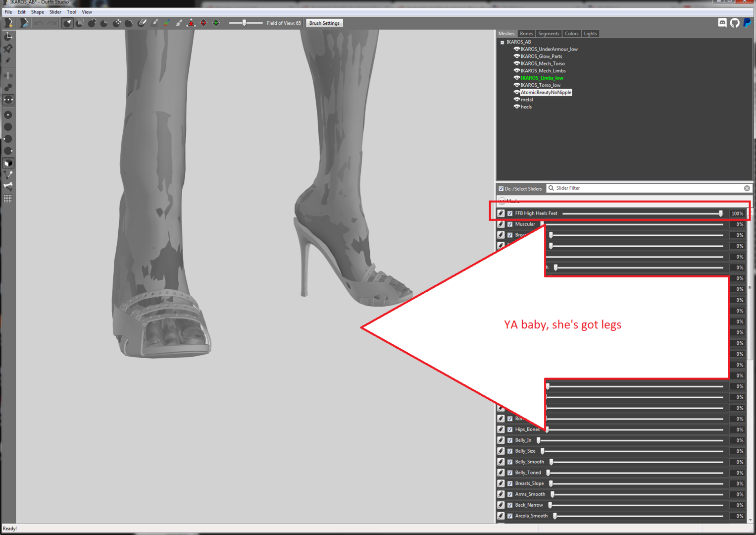Click into the Slider Filter search field
This screenshot has height=535, width=756.
pyautogui.click(x=649, y=188)
